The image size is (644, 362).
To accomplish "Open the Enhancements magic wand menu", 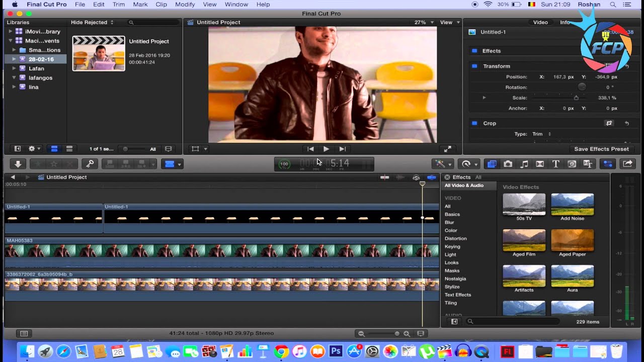I will click(443, 164).
